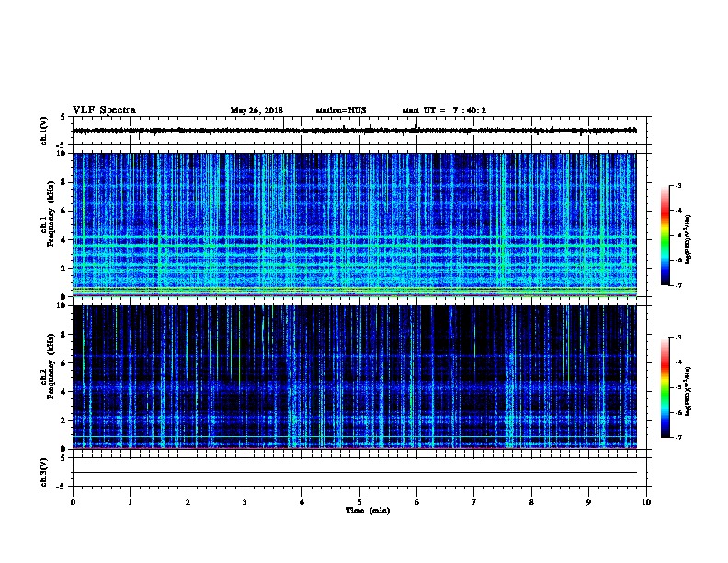Select the date text "May 26, 2018"
The image size is (728, 563).
(x=256, y=110)
